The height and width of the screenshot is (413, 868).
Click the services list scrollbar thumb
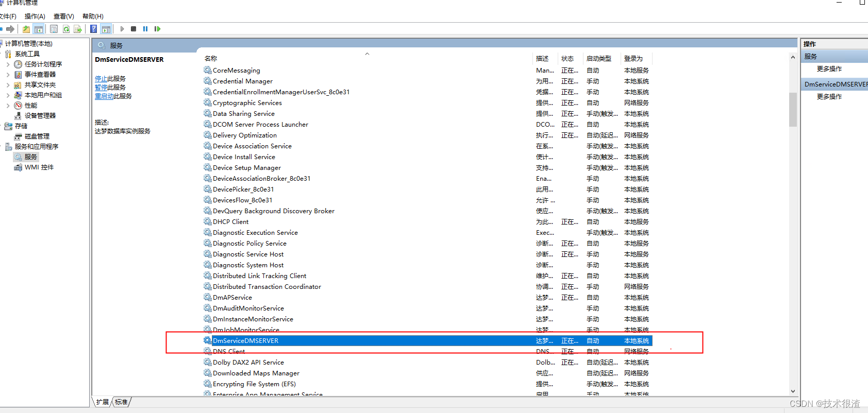click(793, 109)
